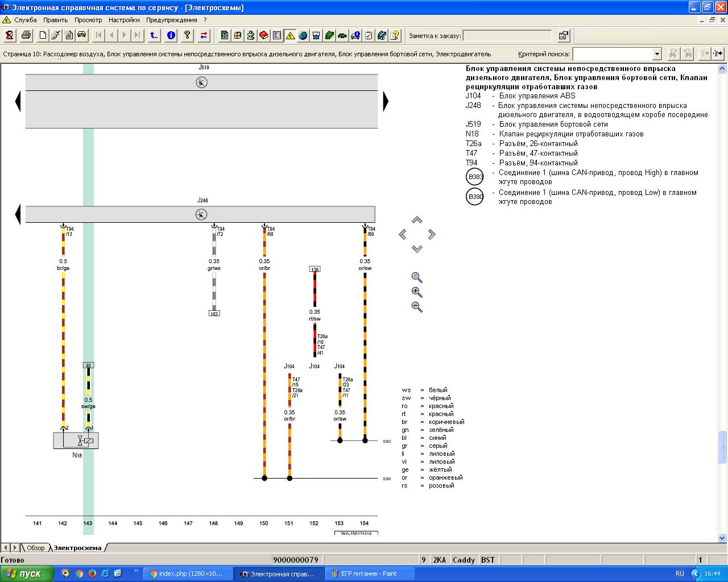728x582 pixels.
Task: Click the Заметка к заказу input field
Action: click(507, 36)
